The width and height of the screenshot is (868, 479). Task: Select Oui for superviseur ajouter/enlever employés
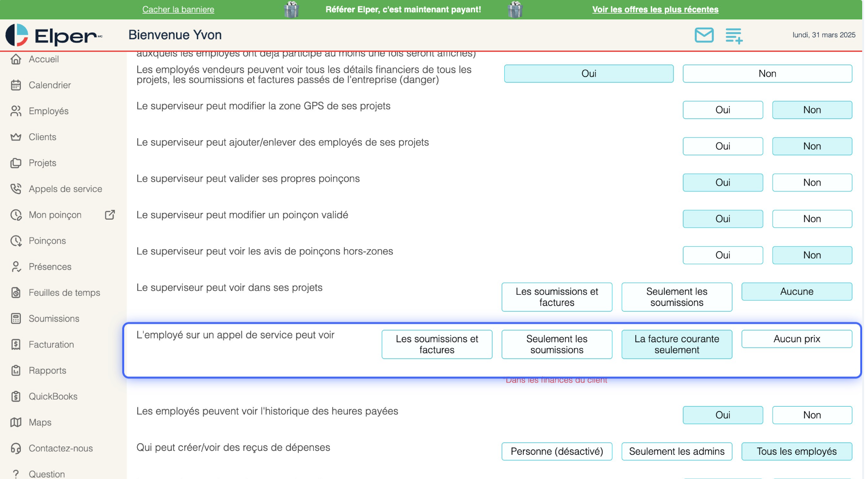point(723,146)
